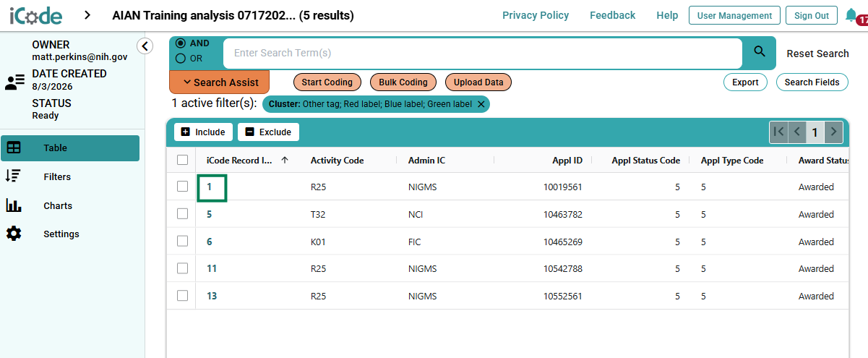Collapse the sidebar with the arrow button
Screen dimensions: 868x358
click(145, 46)
